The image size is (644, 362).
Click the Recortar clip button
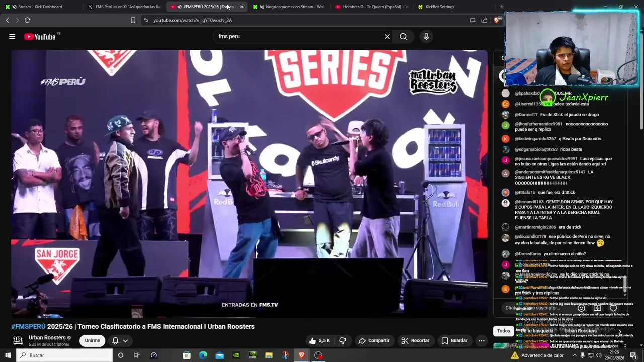tap(415, 341)
